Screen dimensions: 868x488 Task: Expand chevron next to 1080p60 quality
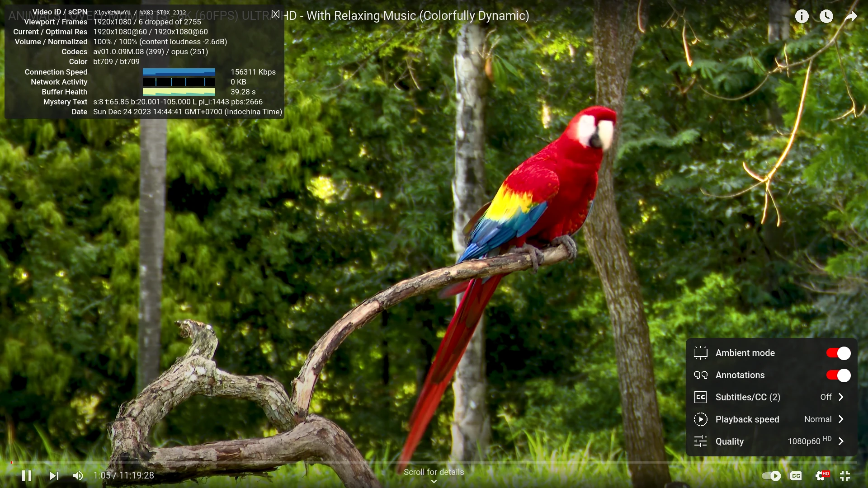(x=841, y=441)
